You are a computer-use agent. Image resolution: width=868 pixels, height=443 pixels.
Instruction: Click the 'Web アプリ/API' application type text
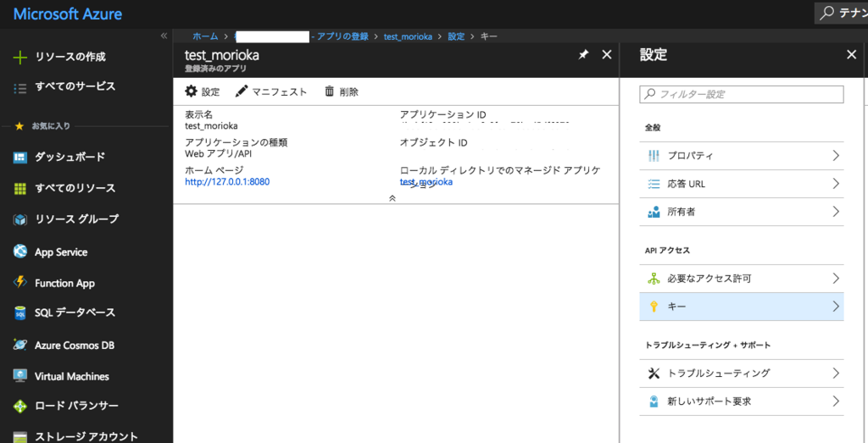(218, 153)
